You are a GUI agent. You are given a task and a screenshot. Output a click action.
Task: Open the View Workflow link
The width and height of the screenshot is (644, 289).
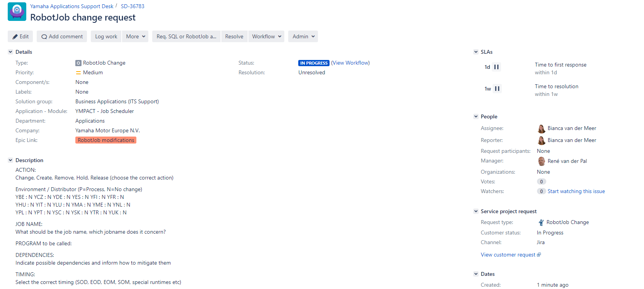[x=350, y=63]
